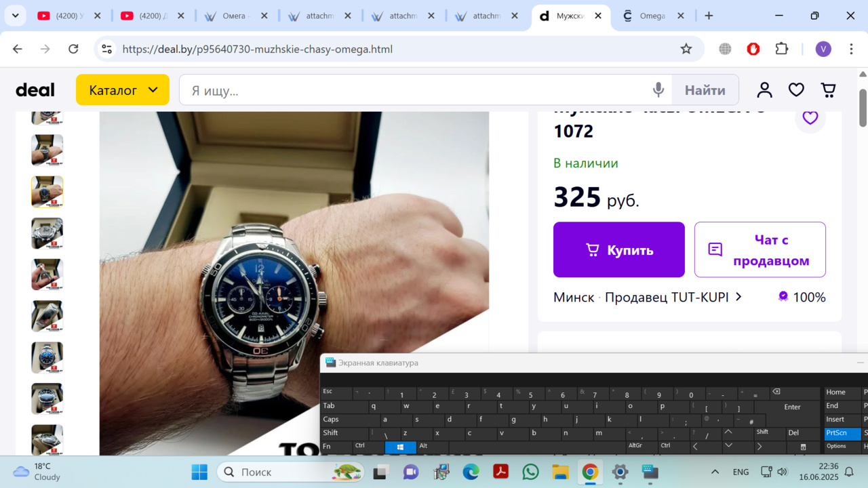
Task: Bookmark this page with star icon
Action: pos(686,49)
